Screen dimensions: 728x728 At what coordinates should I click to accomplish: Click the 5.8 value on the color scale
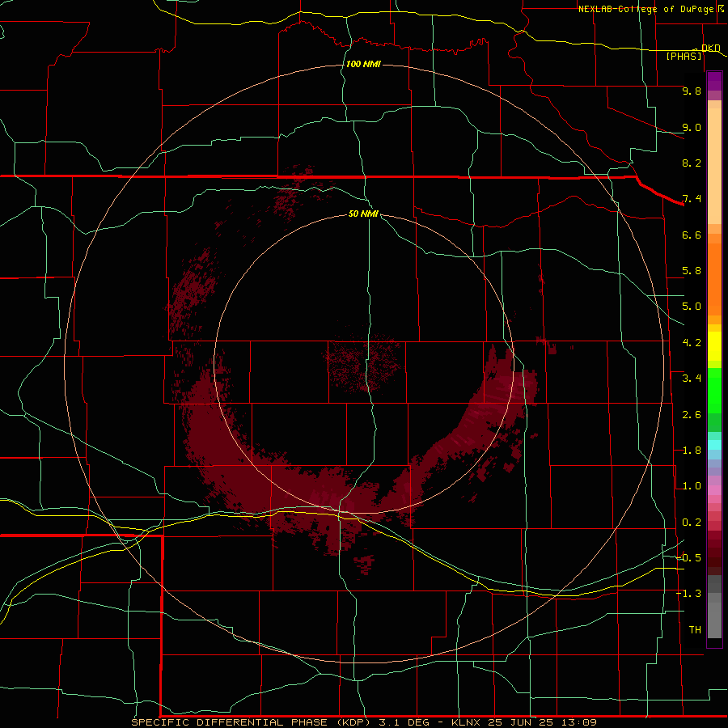pyautogui.click(x=692, y=271)
